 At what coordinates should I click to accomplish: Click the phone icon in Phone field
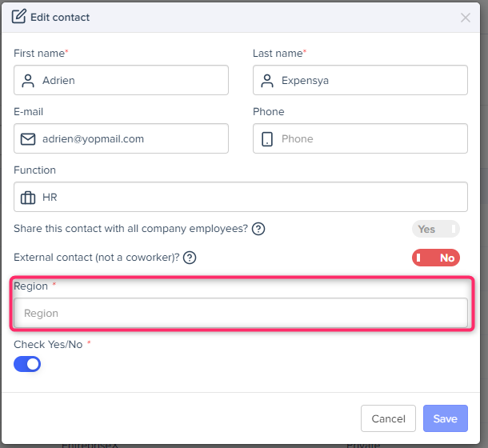(x=267, y=138)
